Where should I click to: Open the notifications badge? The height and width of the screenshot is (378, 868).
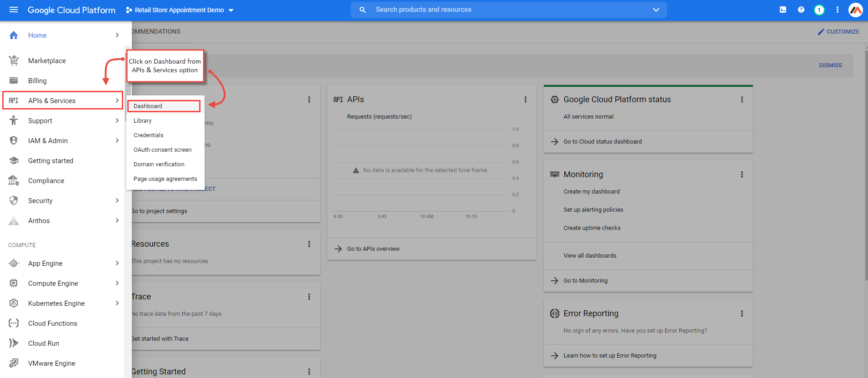coord(819,10)
